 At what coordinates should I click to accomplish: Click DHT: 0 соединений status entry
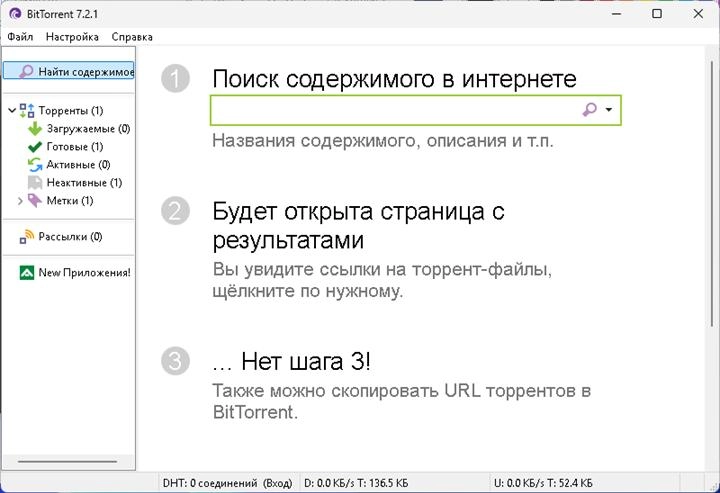[227, 483]
